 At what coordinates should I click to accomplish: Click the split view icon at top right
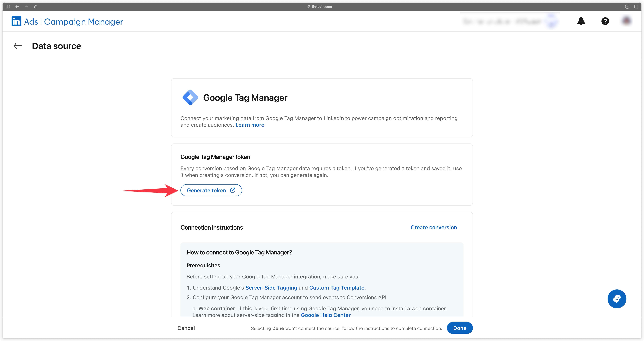636,7
